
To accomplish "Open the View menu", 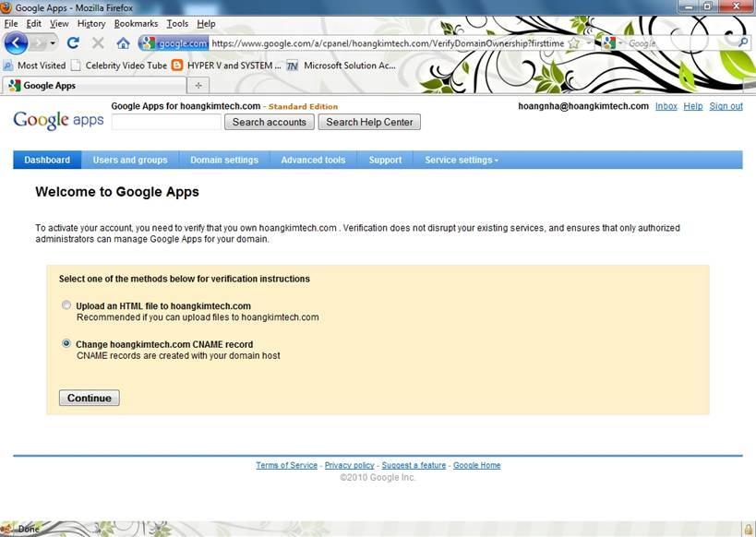I will pos(59,24).
